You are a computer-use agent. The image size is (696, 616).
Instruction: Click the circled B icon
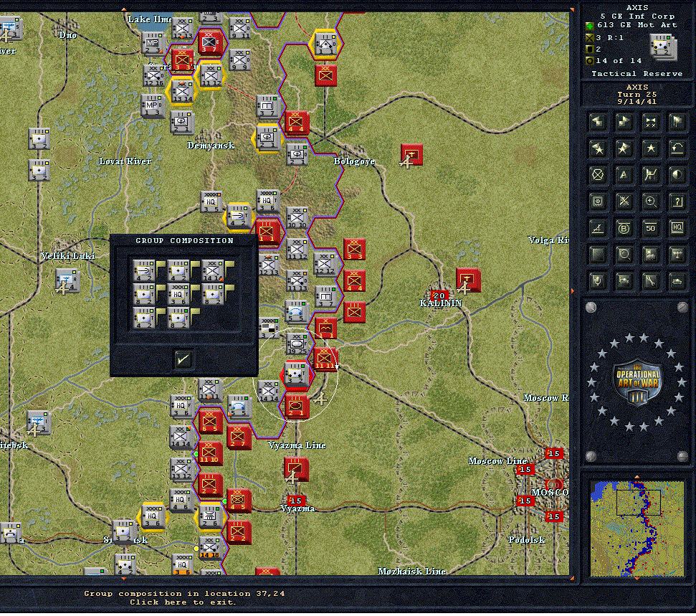tap(624, 228)
